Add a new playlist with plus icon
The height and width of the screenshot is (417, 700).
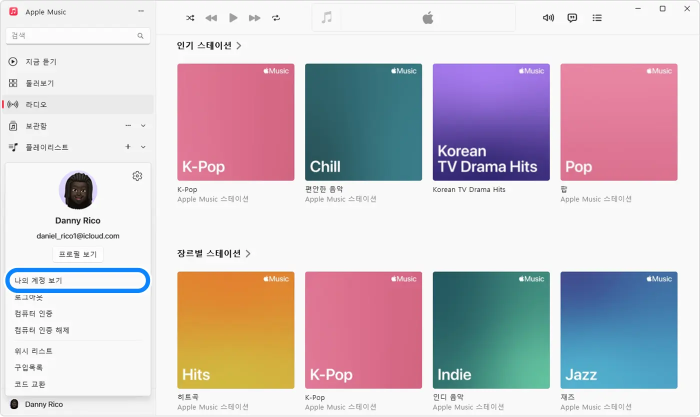[x=128, y=146]
